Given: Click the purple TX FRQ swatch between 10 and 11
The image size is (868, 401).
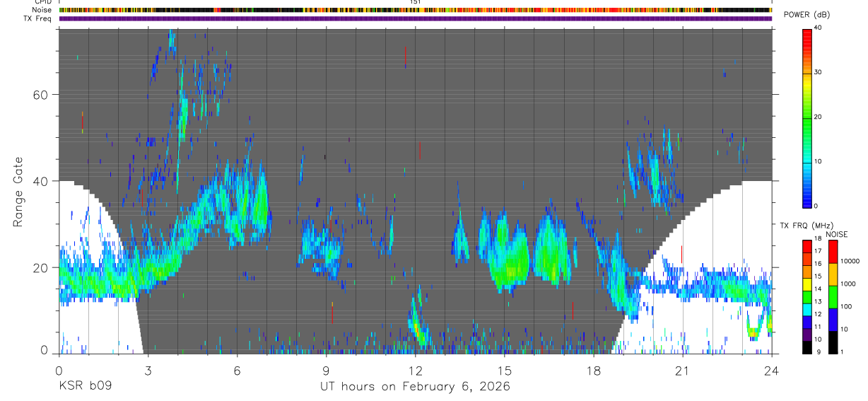Looking at the screenshot, I should 807,334.
